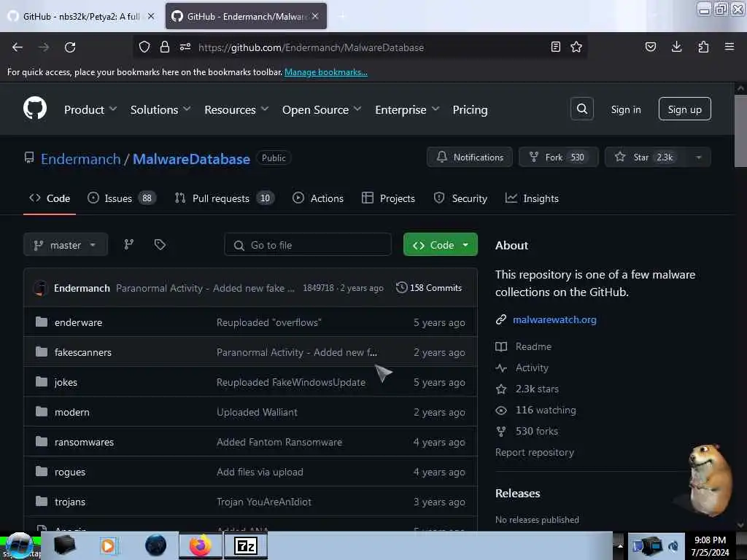Click the Sign in link

click(625, 109)
